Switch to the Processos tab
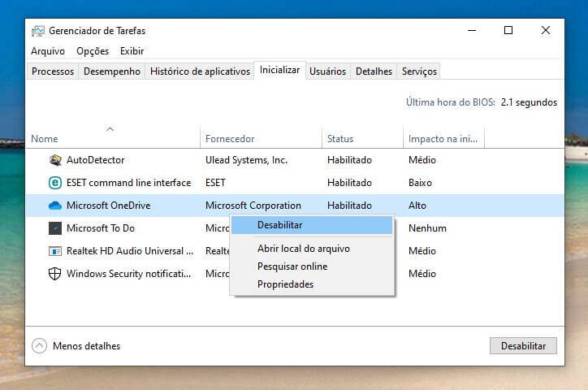This screenshot has width=588, height=390. point(53,71)
